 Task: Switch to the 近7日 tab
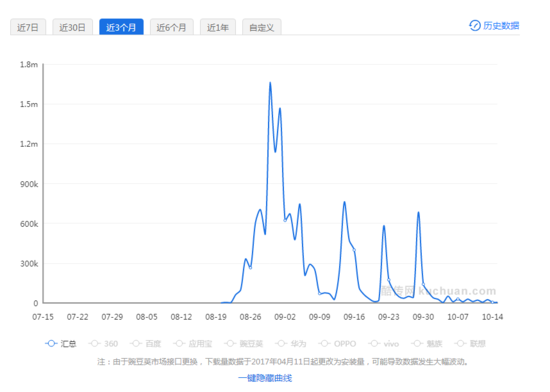click(x=28, y=27)
